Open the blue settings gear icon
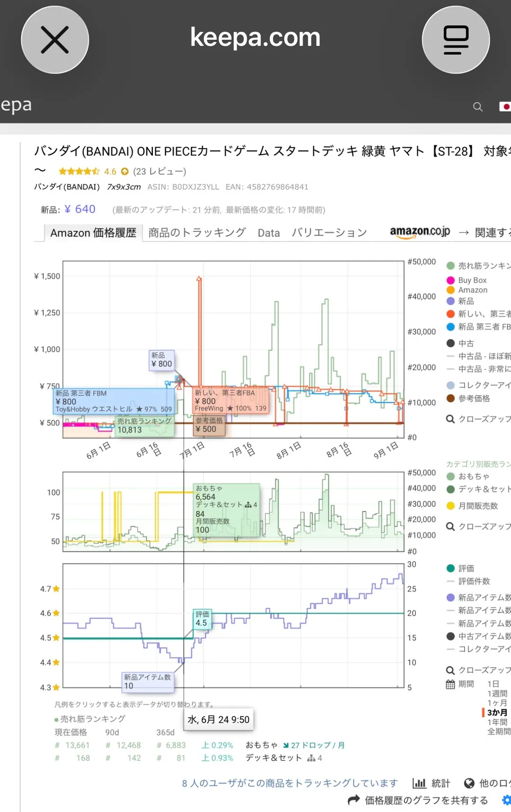The height and width of the screenshot is (812, 511). (507, 800)
